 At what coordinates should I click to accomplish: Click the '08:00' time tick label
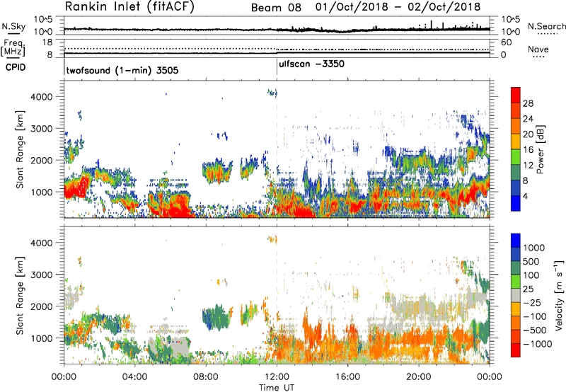click(x=206, y=377)
